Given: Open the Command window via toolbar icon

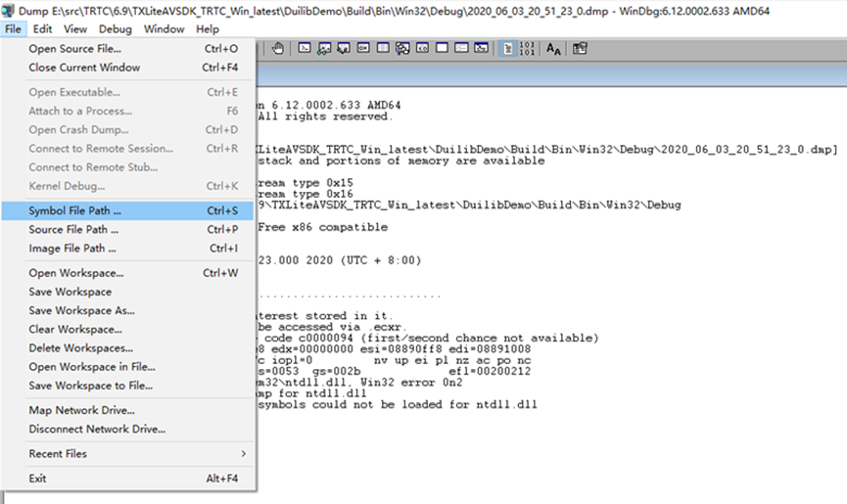Looking at the screenshot, I should (x=305, y=49).
